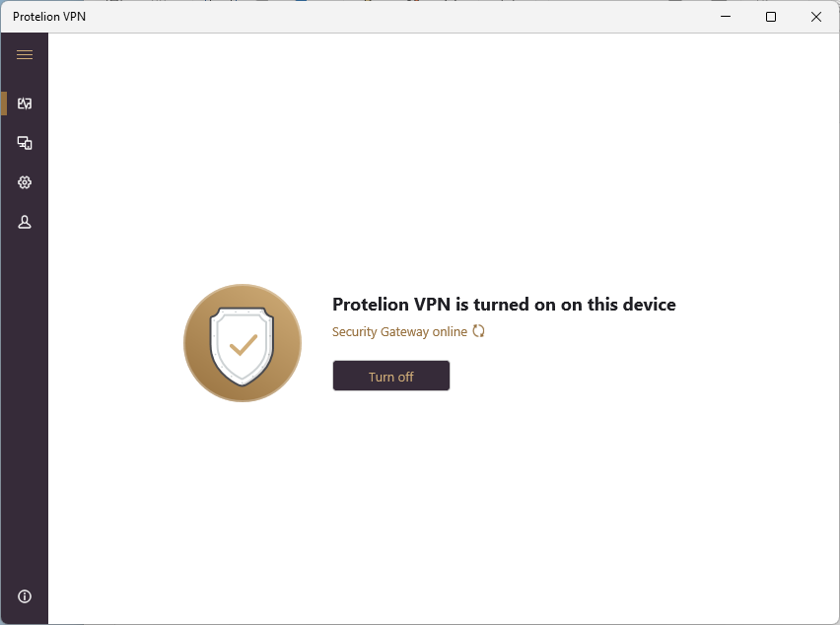Open the user account icon
This screenshot has height=625, width=840.
pyautogui.click(x=25, y=222)
